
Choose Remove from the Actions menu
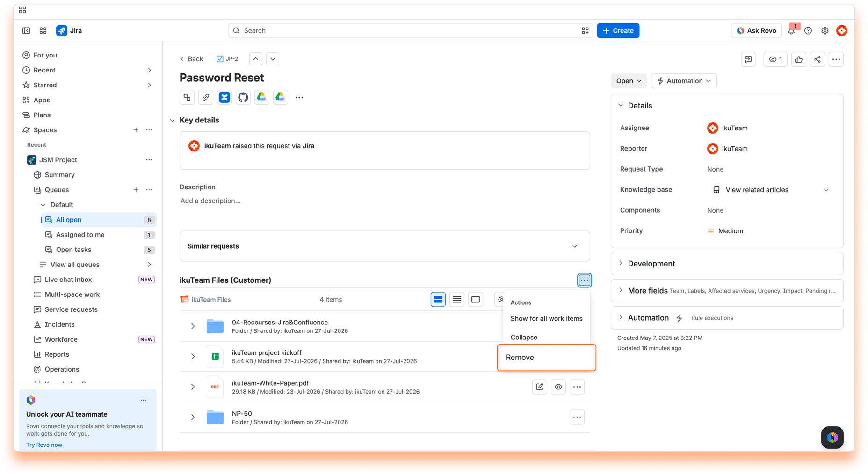pyautogui.click(x=546, y=358)
